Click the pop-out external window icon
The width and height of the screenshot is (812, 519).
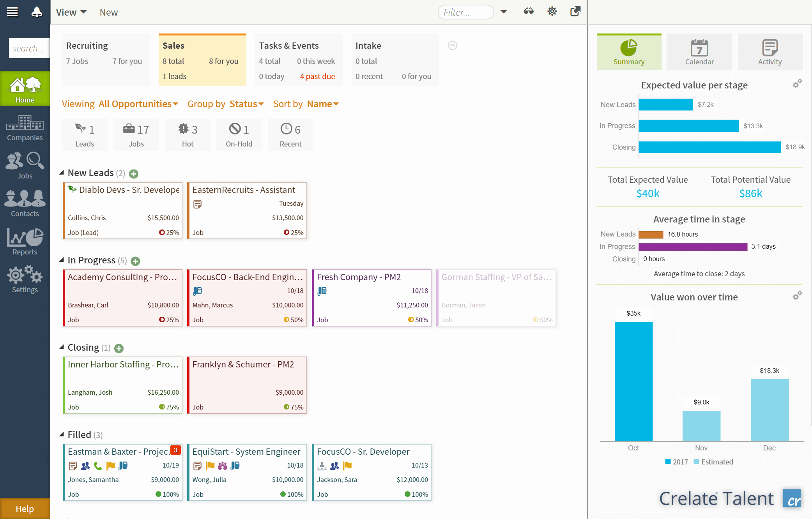tap(575, 11)
